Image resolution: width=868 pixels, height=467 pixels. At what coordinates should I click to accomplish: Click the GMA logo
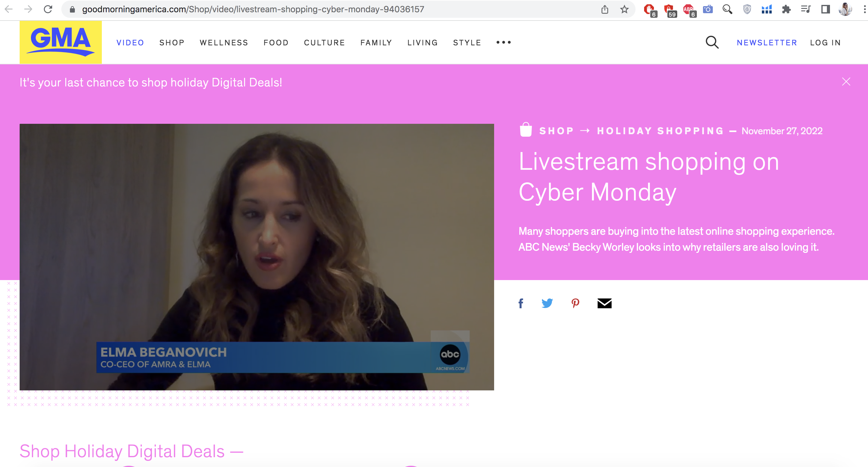point(61,42)
